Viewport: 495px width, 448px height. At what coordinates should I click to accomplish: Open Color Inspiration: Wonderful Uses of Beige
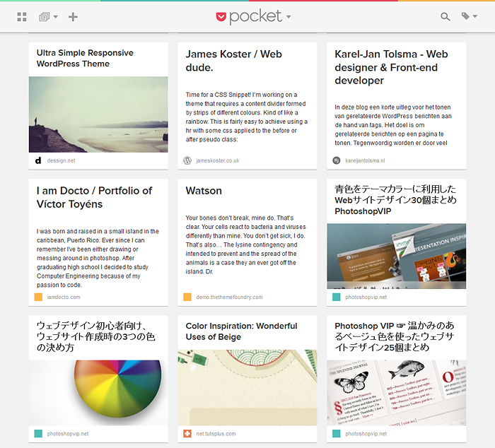[x=241, y=331]
